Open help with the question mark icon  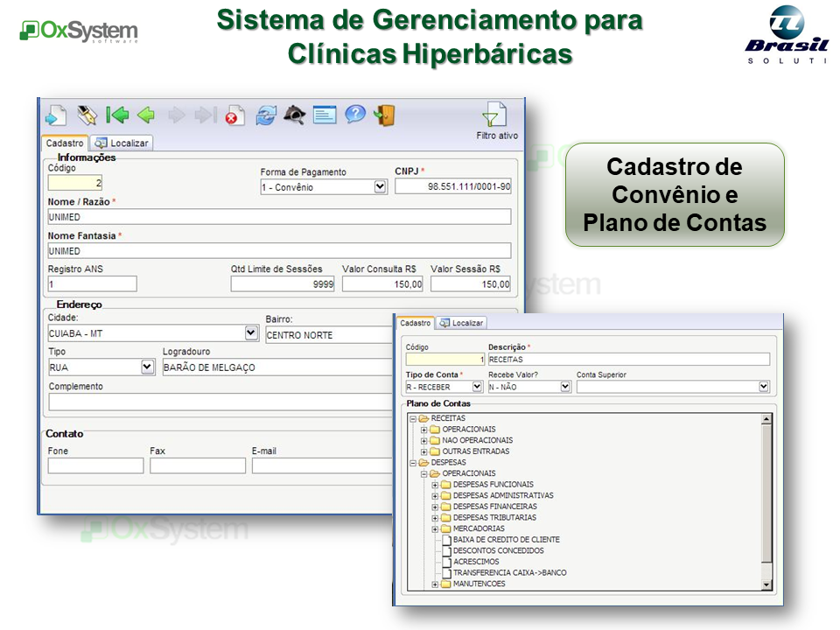354,115
